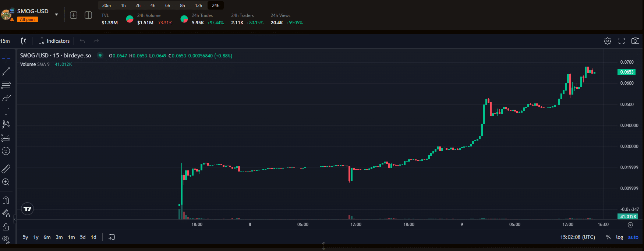Select the measure ruler tool

point(6,169)
